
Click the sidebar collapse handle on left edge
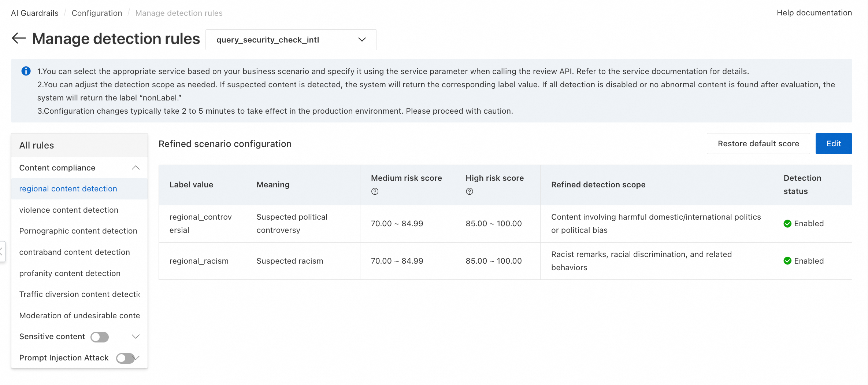tap(2, 252)
